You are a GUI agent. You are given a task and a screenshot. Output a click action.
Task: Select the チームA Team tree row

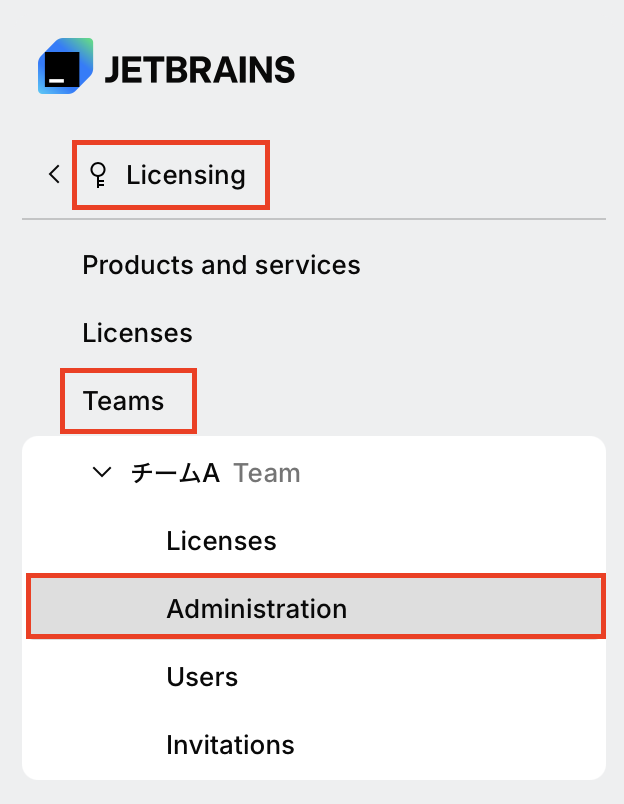tap(314, 472)
